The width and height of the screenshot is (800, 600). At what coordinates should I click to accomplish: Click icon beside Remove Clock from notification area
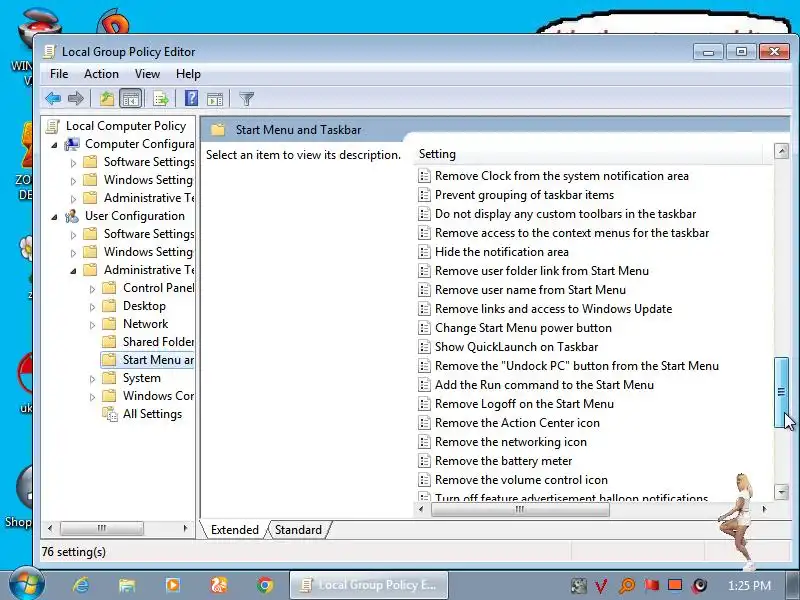click(x=424, y=176)
